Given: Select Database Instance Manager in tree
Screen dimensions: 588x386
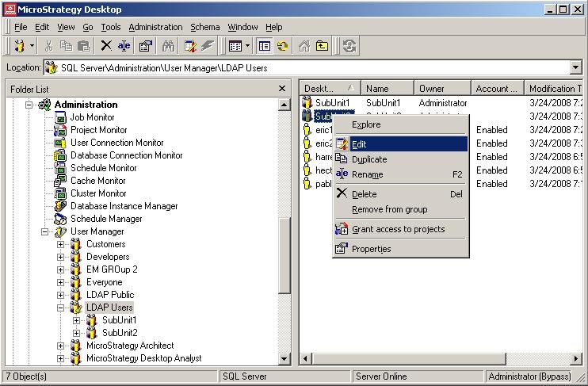Looking at the screenshot, I should [124, 206].
